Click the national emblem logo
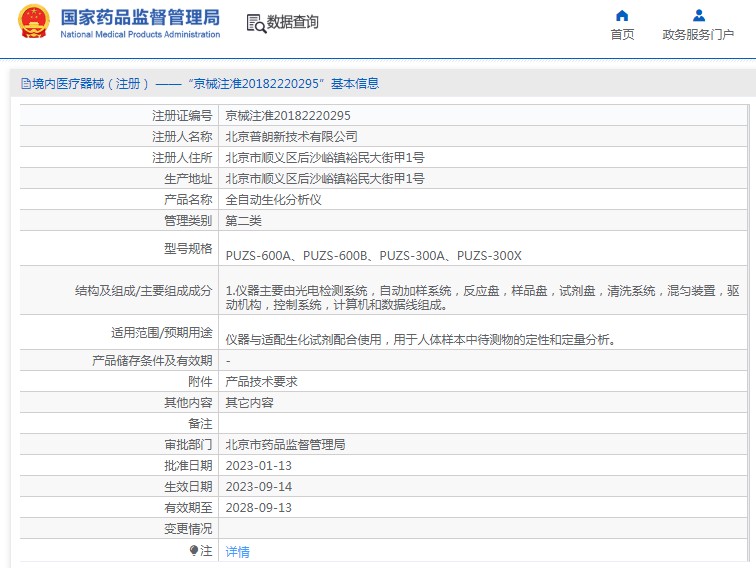Screen dimensions: 756x568 point(34,22)
